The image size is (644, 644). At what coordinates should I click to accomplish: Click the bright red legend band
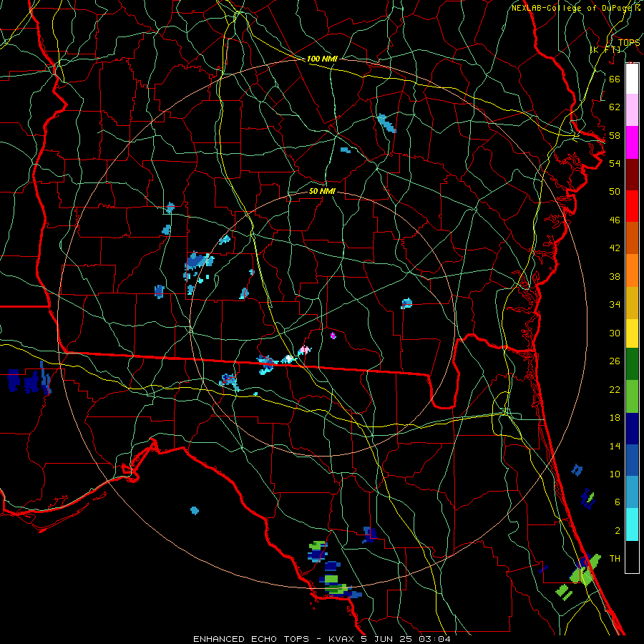tap(632, 206)
